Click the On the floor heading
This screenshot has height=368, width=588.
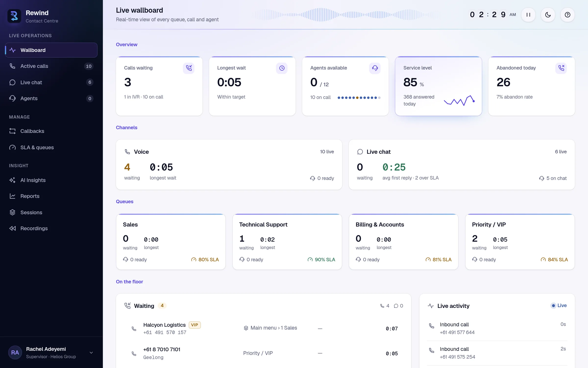(129, 282)
